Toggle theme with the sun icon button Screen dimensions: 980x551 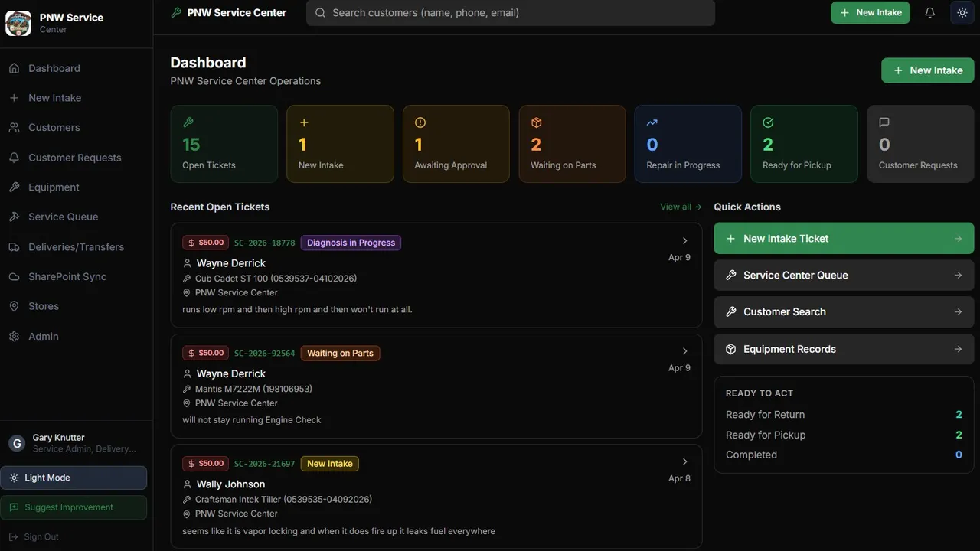(x=962, y=12)
